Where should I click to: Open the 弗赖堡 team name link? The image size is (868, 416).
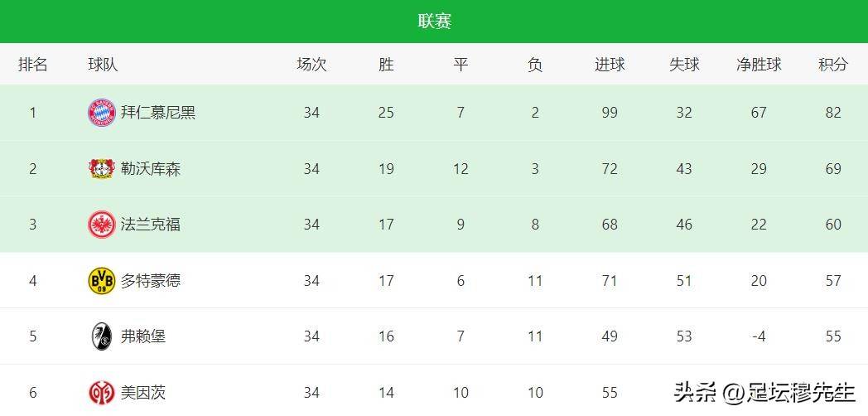(143, 336)
